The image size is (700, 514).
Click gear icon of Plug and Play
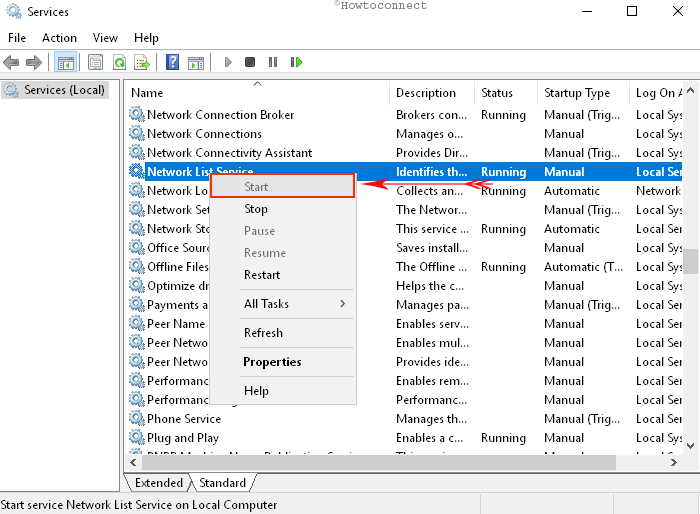tap(137, 437)
